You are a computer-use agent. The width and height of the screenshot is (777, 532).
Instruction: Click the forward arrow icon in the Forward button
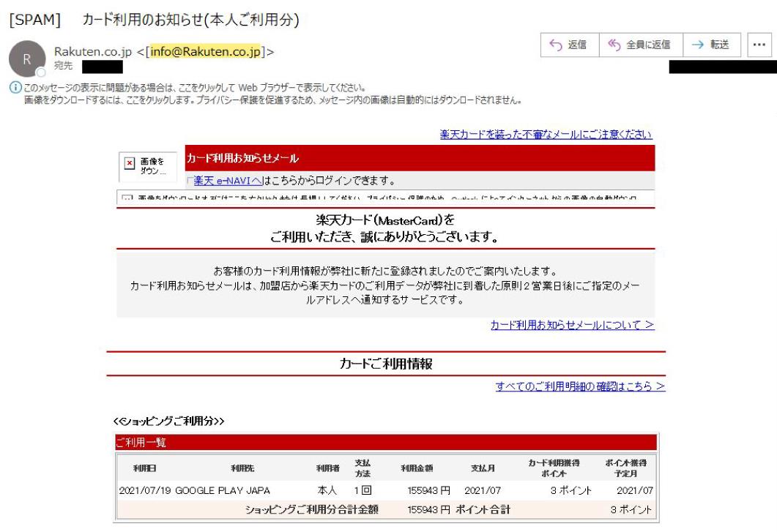pyautogui.click(x=698, y=45)
